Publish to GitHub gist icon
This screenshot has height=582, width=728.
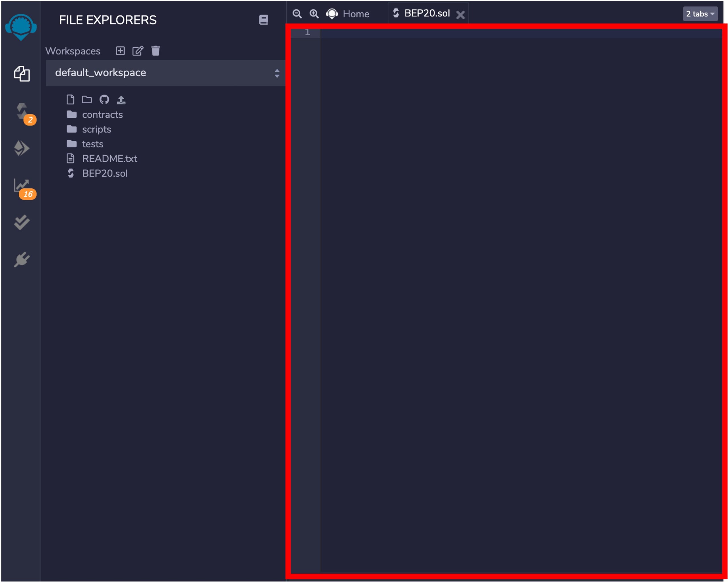tap(104, 100)
